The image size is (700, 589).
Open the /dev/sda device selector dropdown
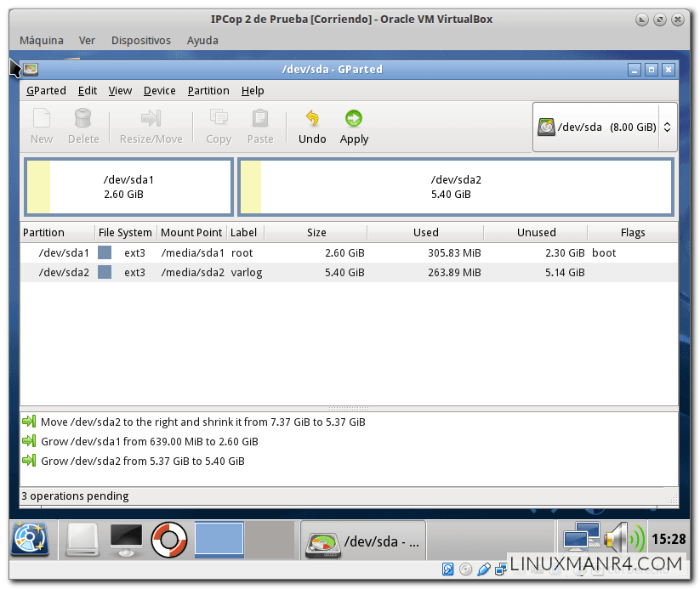[x=604, y=127]
